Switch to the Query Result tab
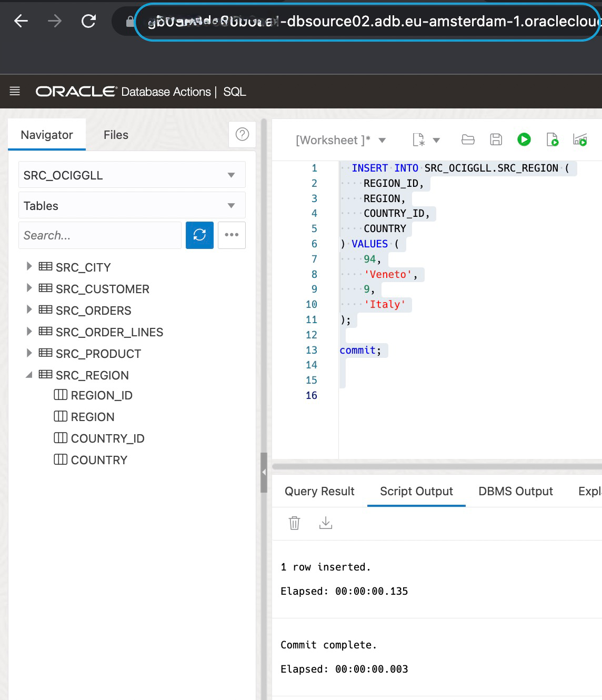This screenshot has height=700, width=602. click(x=319, y=491)
